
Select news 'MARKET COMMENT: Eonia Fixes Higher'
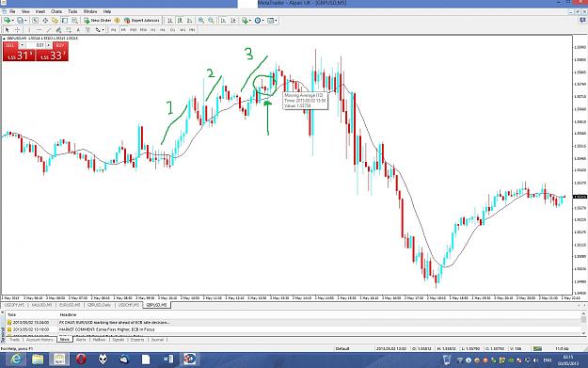point(107,329)
